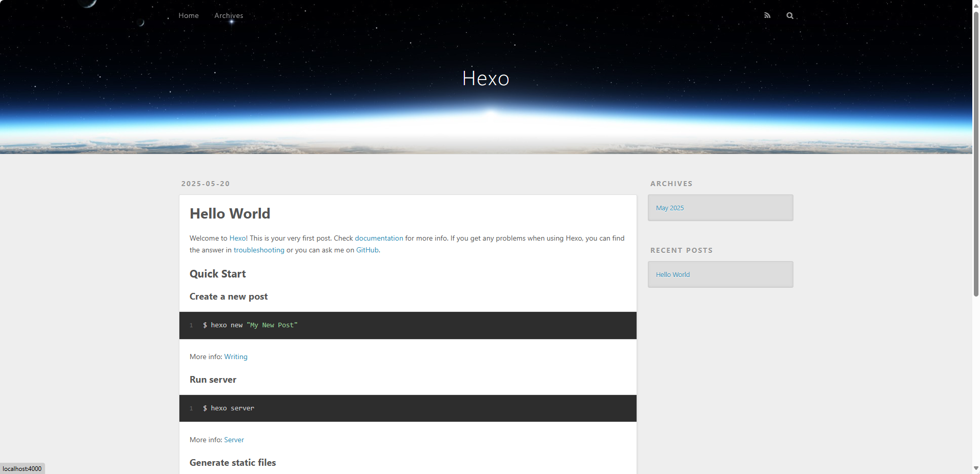Image resolution: width=980 pixels, height=474 pixels.
Task: Click the scrollbar down arrow
Action: 976,469
